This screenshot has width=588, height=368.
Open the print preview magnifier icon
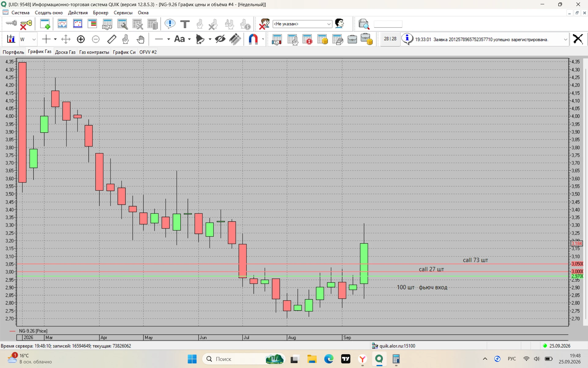pos(364,24)
